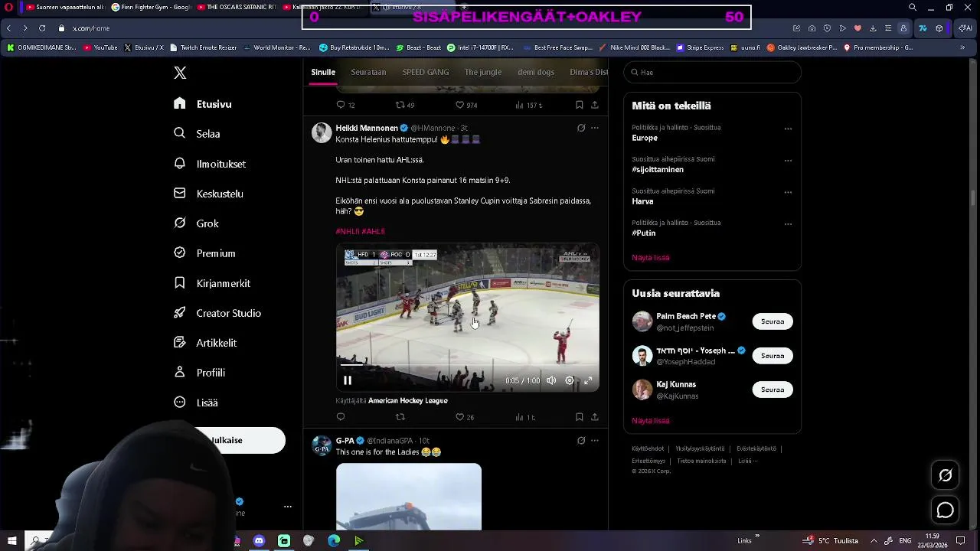The height and width of the screenshot is (551, 980).
Task: Open Creator Studio
Action: point(217,313)
